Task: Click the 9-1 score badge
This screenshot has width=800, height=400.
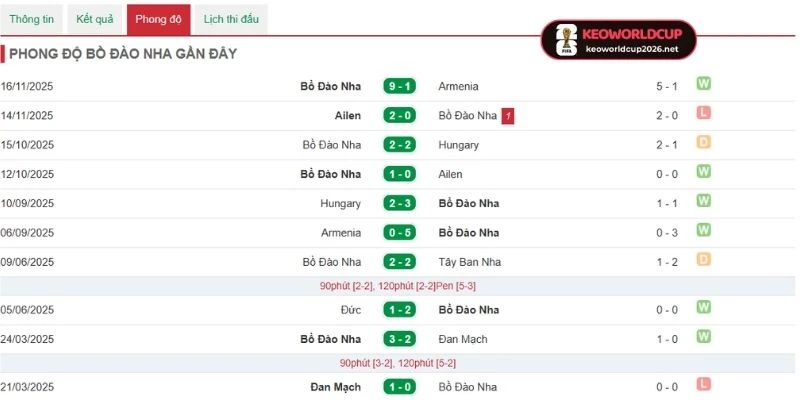Action: tap(399, 86)
